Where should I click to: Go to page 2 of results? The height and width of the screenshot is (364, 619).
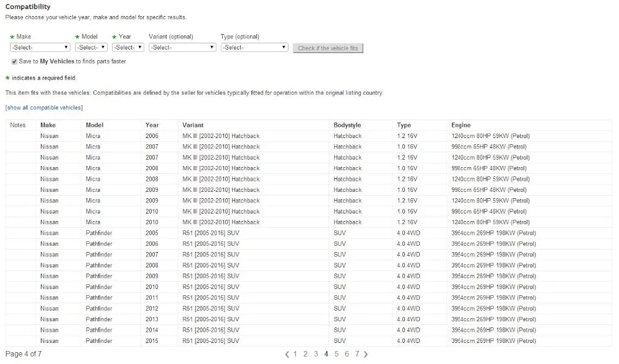pyautogui.click(x=305, y=354)
